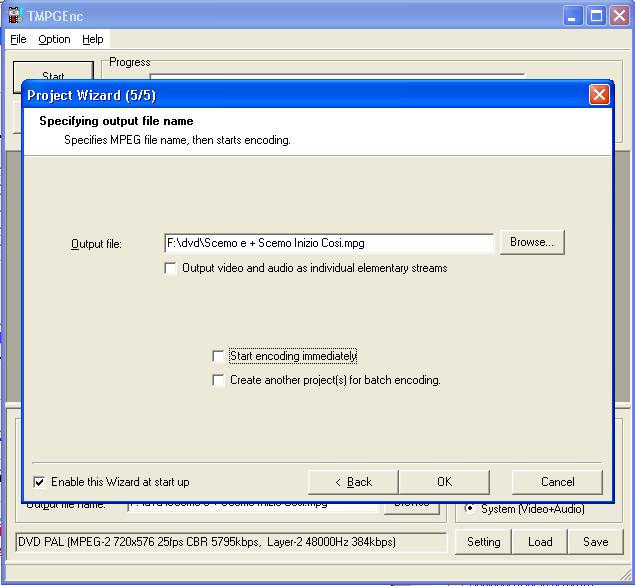Click the DVD PAL format description field
This screenshot has width=635, height=586.
coord(231,542)
